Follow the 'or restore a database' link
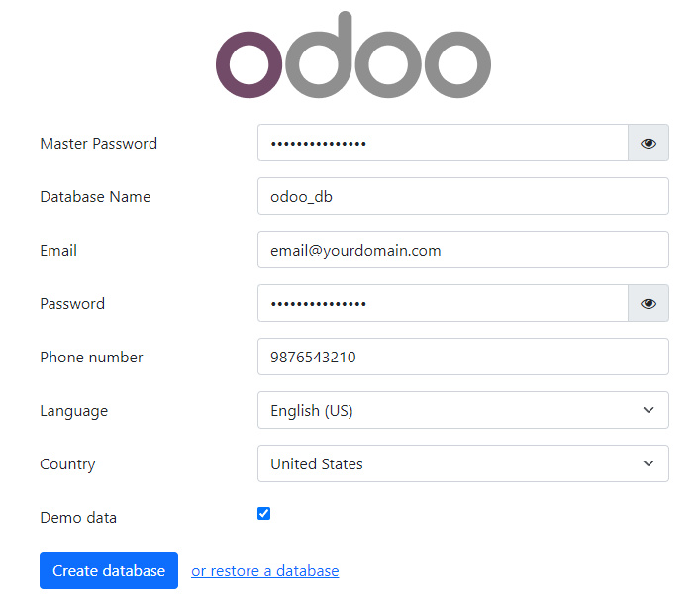The image size is (700, 615). pos(264,570)
